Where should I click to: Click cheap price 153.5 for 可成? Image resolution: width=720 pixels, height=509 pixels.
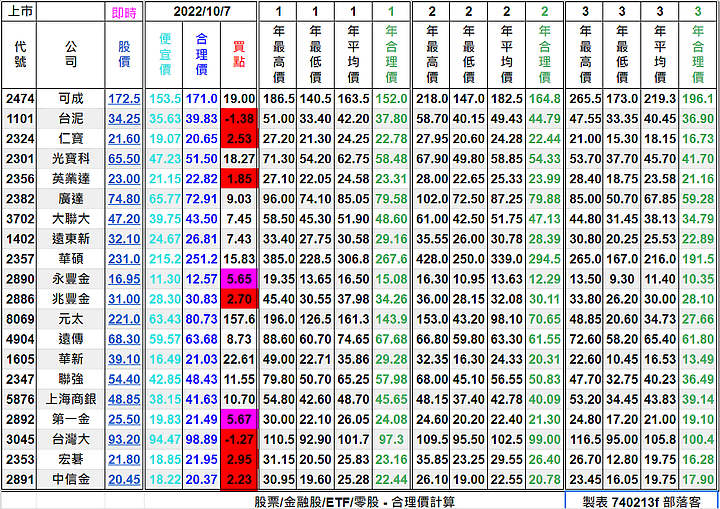click(x=165, y=99)
